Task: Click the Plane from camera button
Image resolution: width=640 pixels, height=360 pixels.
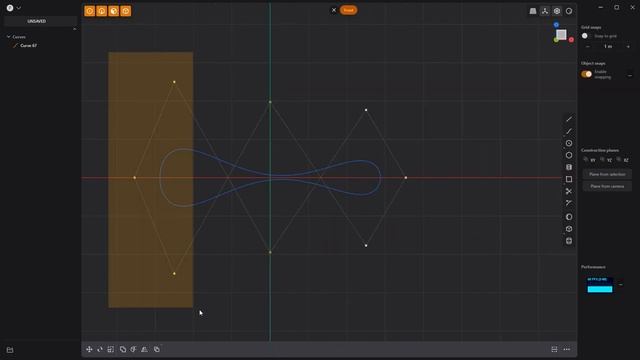Action: pos(607,186)
